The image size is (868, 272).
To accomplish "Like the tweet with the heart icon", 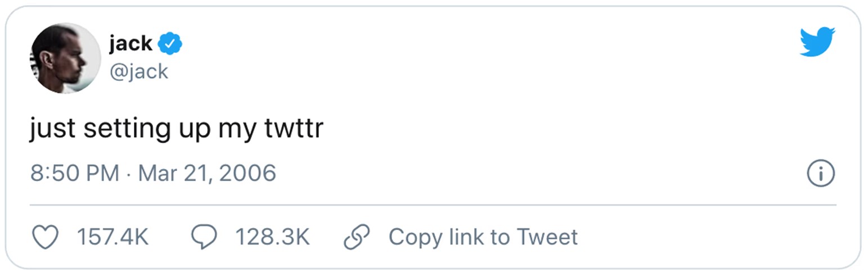I will [x=45, y=237].
